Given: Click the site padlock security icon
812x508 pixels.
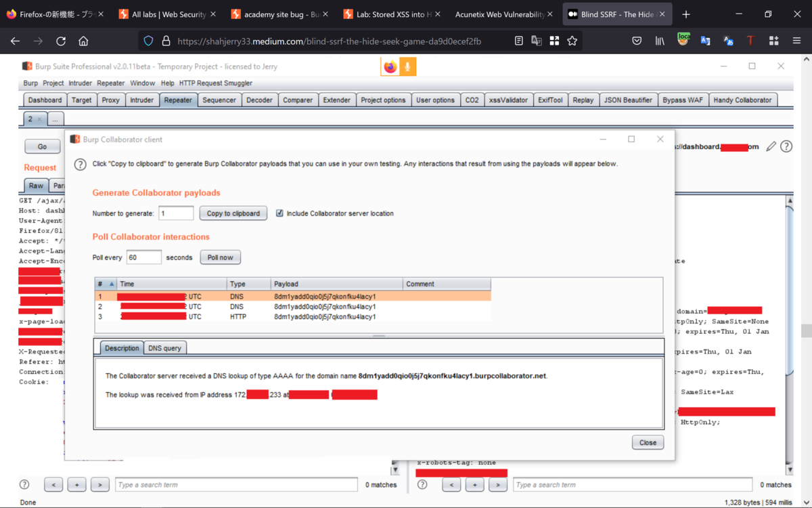Looking at the screenshot, I should click(x=166, y=41).
